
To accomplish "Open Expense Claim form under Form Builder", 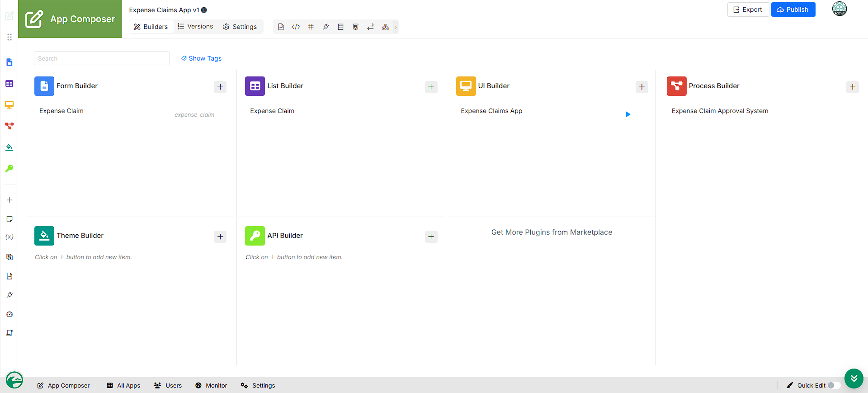I will point(61,111).
